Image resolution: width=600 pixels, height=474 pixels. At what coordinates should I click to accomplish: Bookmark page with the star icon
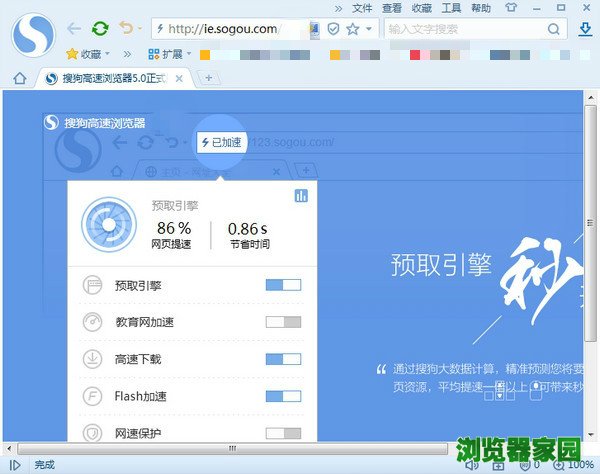[x=352, y=29]
